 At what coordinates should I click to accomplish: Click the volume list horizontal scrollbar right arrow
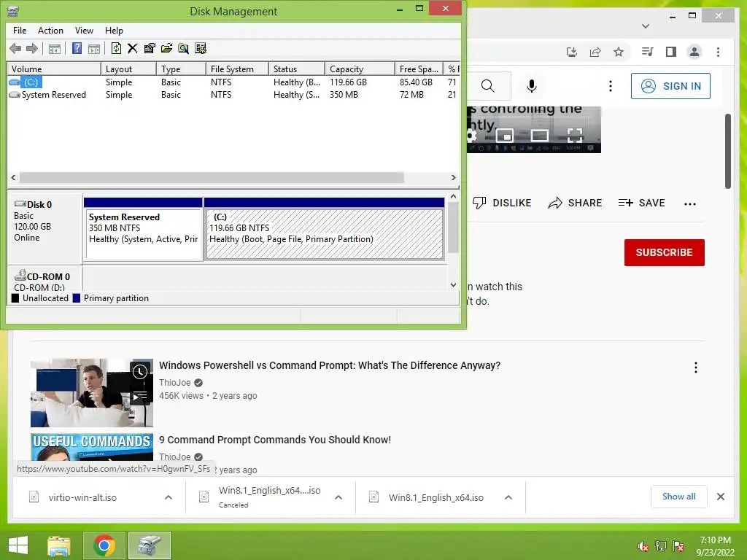453,178
